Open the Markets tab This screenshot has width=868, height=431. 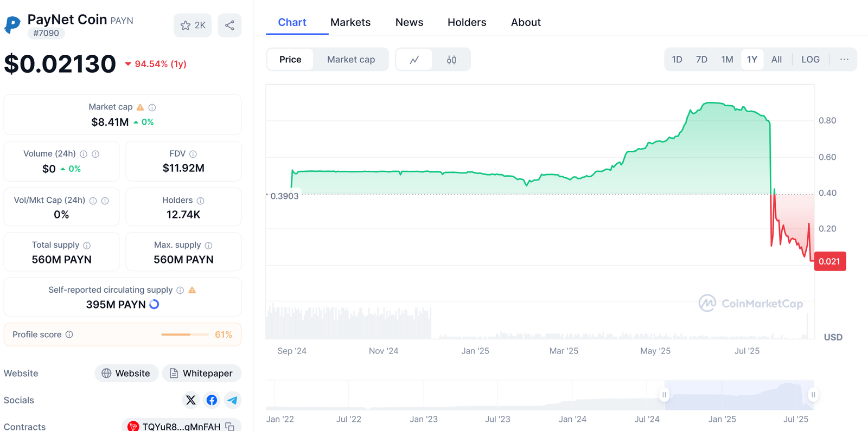pos(350,22)
